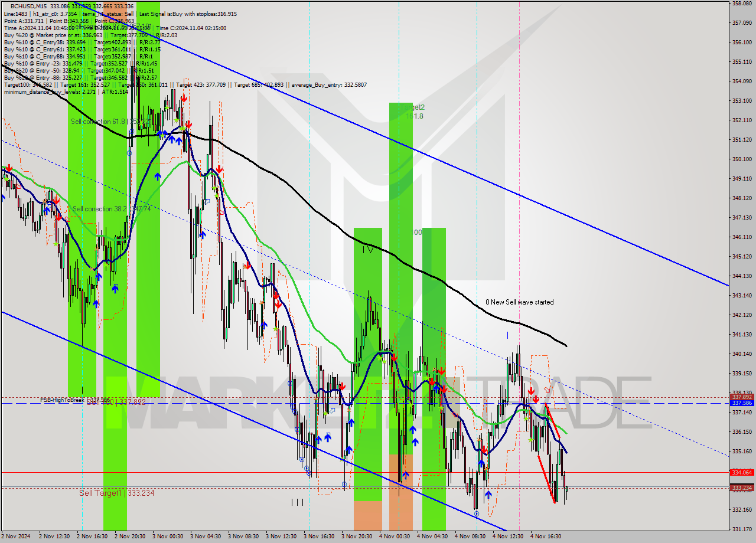
Task: Click the 342.120 price axis label
Action: 742,315
